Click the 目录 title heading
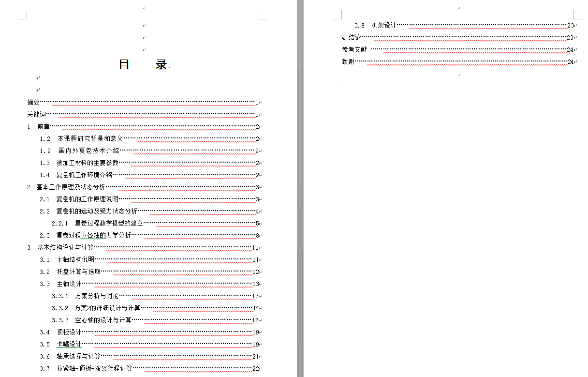The height and width of the screenshot is (377, 588). tap(143, 64)
